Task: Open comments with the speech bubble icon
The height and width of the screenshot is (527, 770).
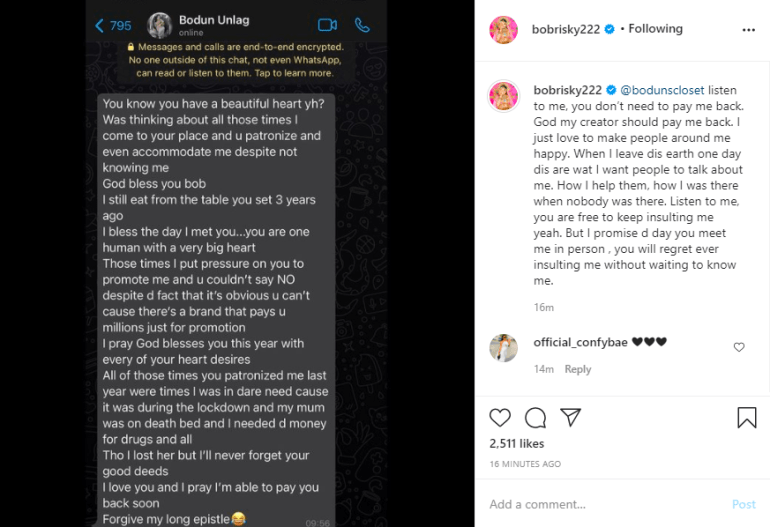Action: coord(535,417)
